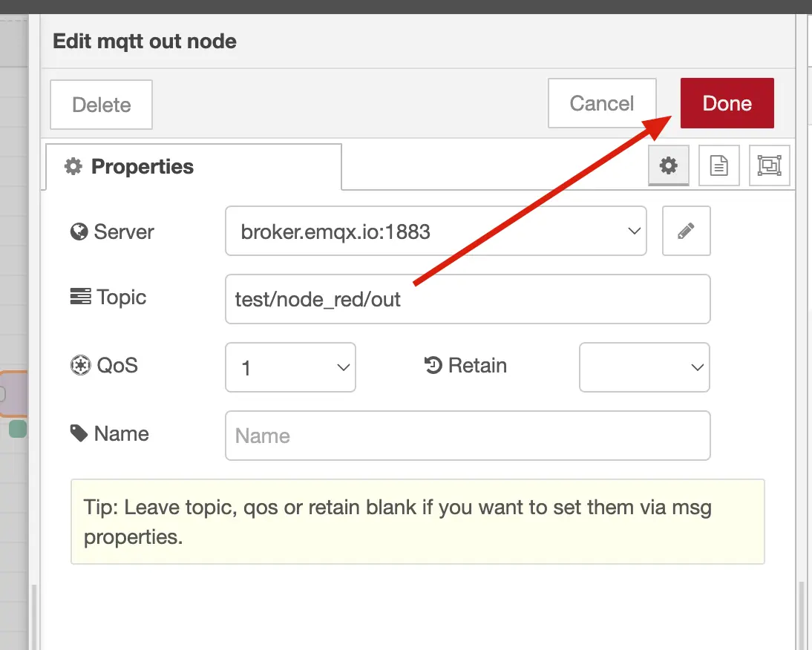Screen dimensions: 812x650
Task: Click the tag icon beside Name
Action: pyautogui.click(x=79, y=433)
